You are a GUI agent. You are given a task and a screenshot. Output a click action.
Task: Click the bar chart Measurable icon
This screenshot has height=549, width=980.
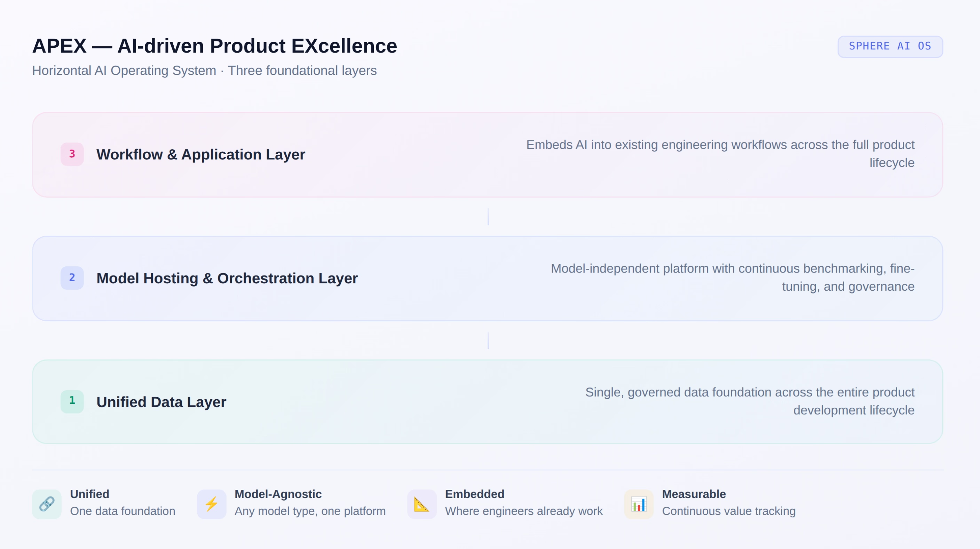pyautogui.click(x=639, y=504)
